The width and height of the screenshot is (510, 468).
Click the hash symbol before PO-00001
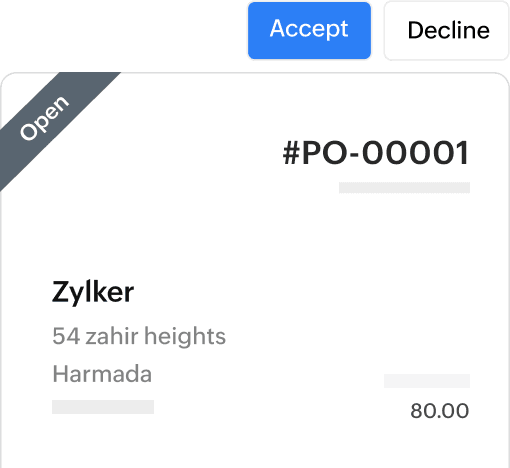[291, 153]
